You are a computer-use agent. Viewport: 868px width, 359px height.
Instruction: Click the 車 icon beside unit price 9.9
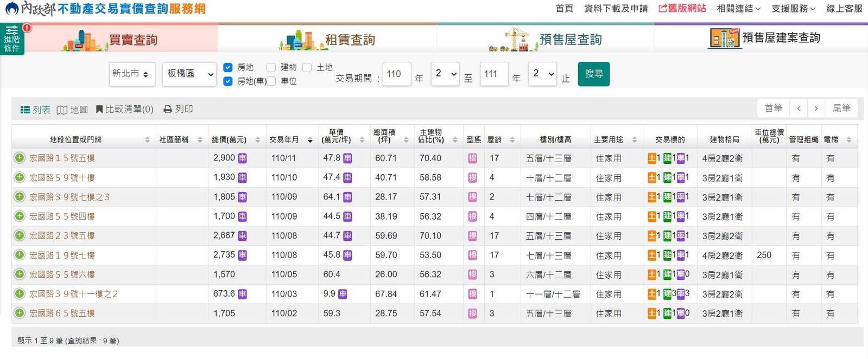(x=343, y=294)
